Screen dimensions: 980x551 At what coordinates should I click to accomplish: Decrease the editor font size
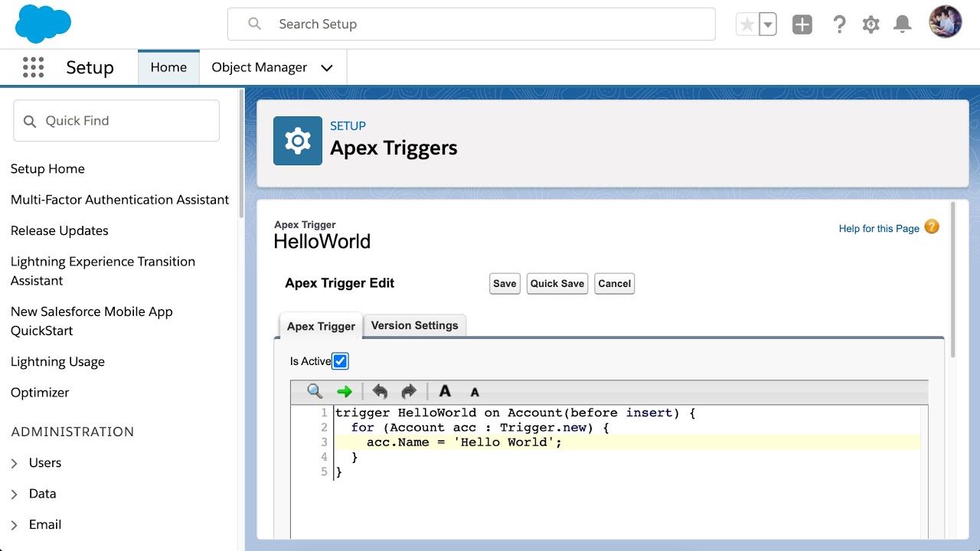tap(475, 393)
